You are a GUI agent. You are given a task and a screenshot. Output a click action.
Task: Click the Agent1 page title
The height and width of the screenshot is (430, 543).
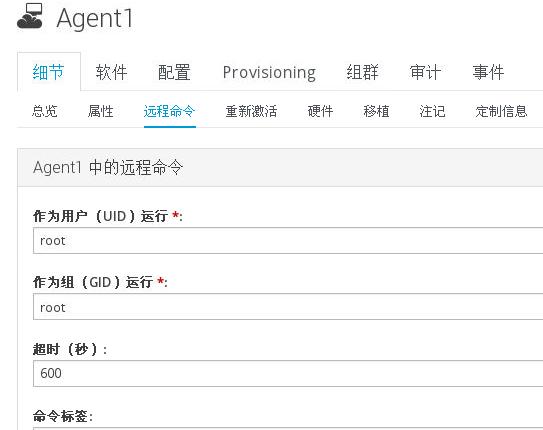95,18
